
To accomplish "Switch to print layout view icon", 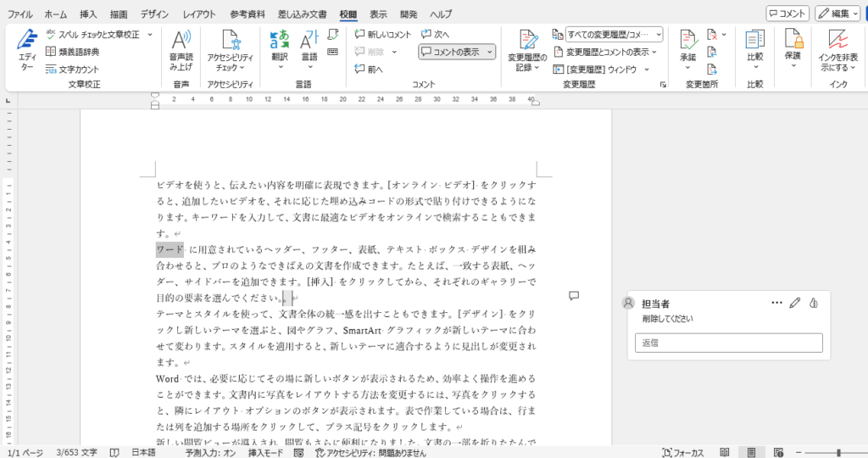I will pos(751,452).
